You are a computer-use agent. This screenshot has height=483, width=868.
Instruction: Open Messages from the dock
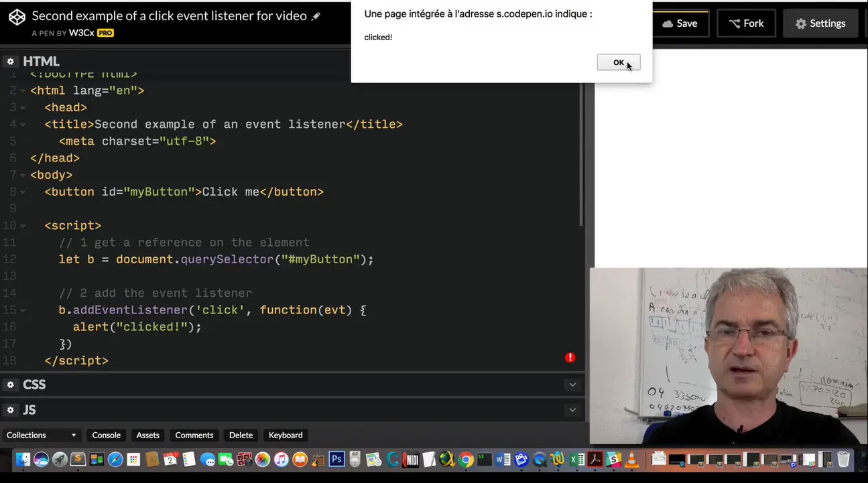pos(208,460)
